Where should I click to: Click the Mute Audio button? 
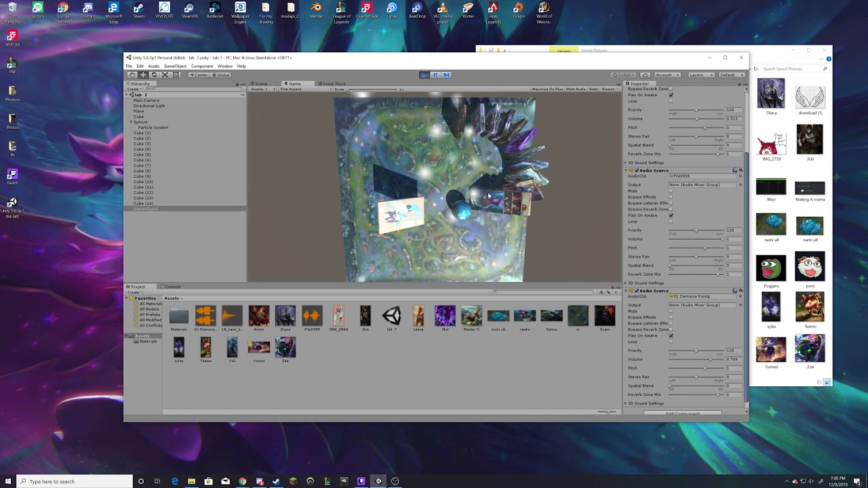click(576, 89)
